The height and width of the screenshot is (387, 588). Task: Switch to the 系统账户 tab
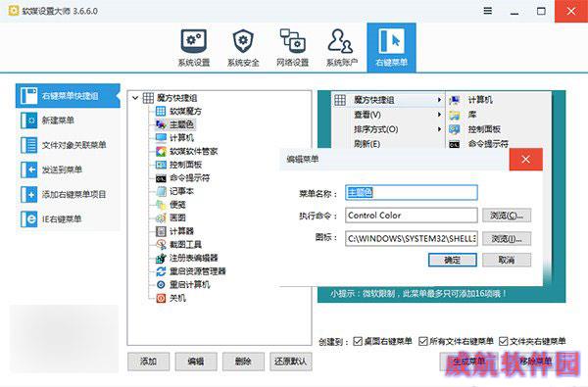tap(342, 48)
